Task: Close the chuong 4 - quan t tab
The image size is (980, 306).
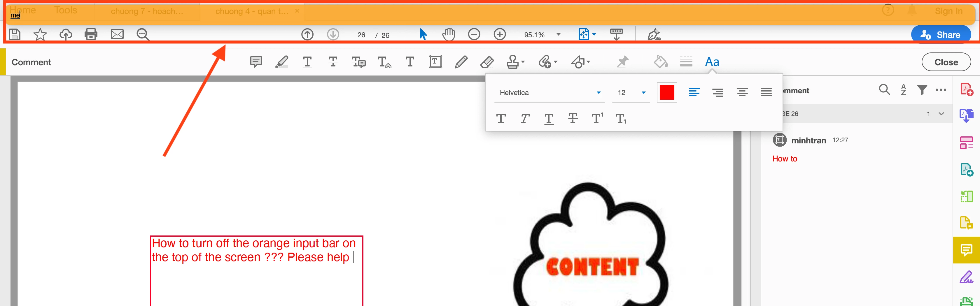Action: (x=297, y=11)
